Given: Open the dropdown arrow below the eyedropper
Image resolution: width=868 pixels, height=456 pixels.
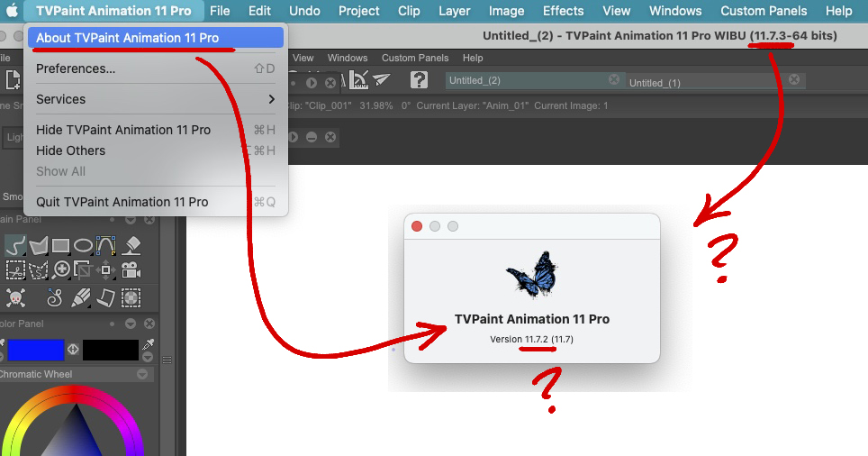Looking at the screenshot, I should click(148, 358).
